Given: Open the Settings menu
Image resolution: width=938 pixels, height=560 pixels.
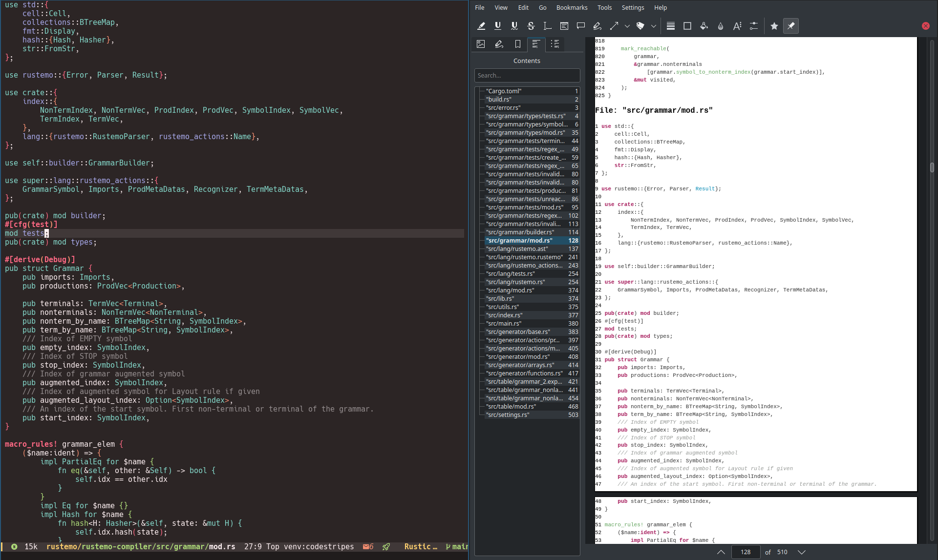Looking at the screenshot, I should [x=633, y=7].
